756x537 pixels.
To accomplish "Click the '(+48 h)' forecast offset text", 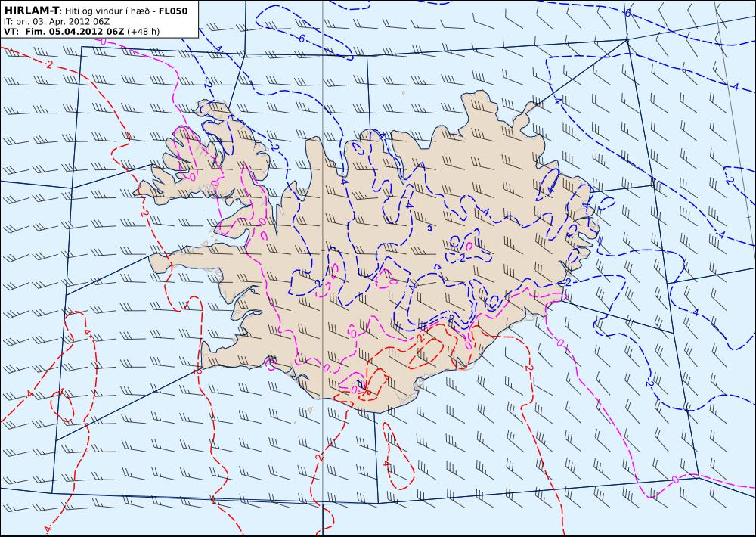I will [x=143, y=32].
